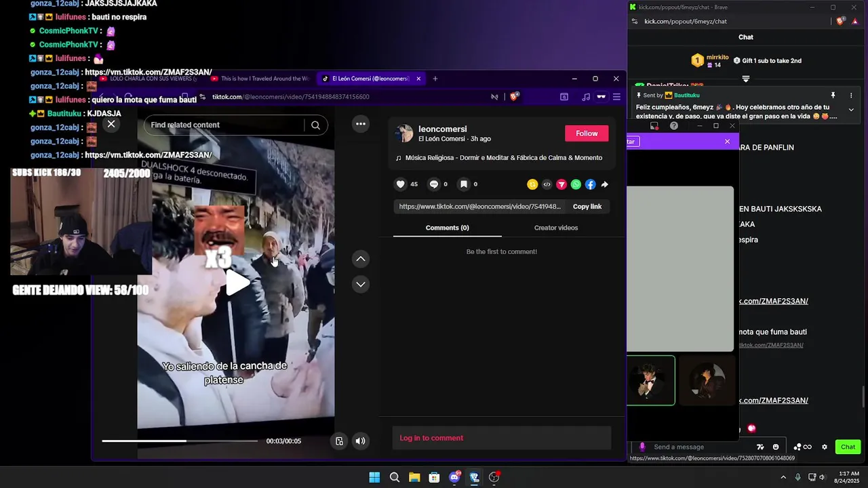868x488 pixels.
Task: Like the TikTok video with heart icon
Action: click(400, 184)
